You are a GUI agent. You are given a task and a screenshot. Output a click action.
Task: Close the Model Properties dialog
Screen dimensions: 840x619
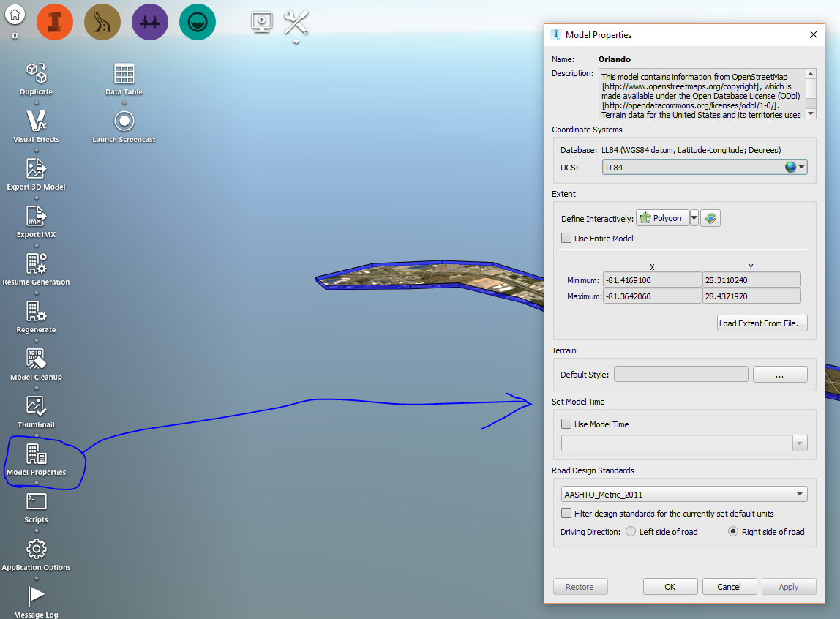coord(813,34)
